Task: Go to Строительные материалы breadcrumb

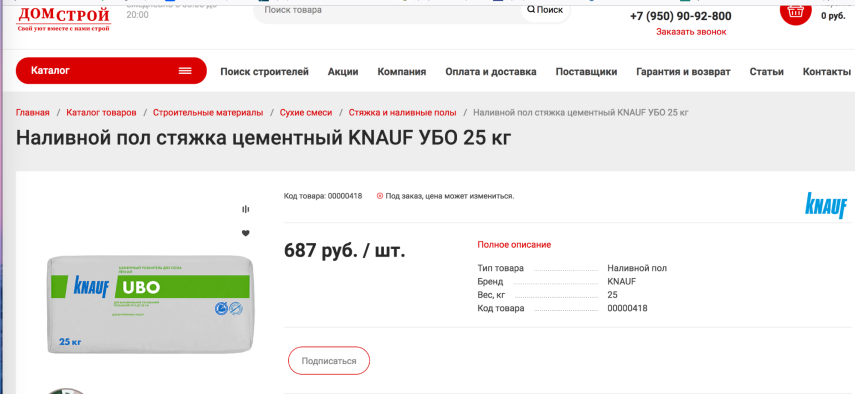Action: tap(208, 113)
